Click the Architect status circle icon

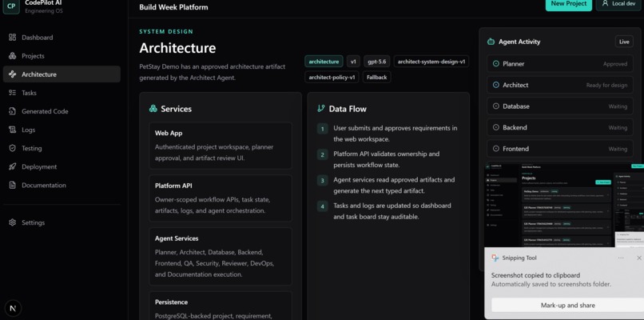point(495,85)
